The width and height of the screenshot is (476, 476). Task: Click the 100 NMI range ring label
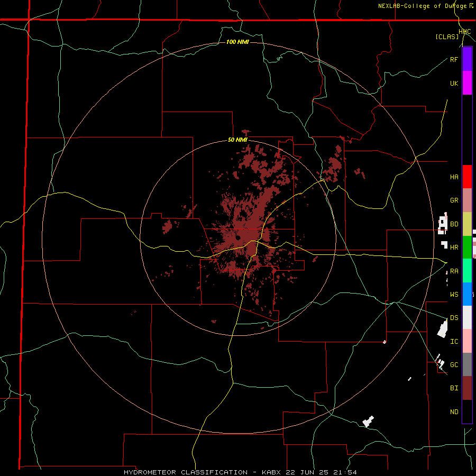pyautogui.click(x=237, y=42)
